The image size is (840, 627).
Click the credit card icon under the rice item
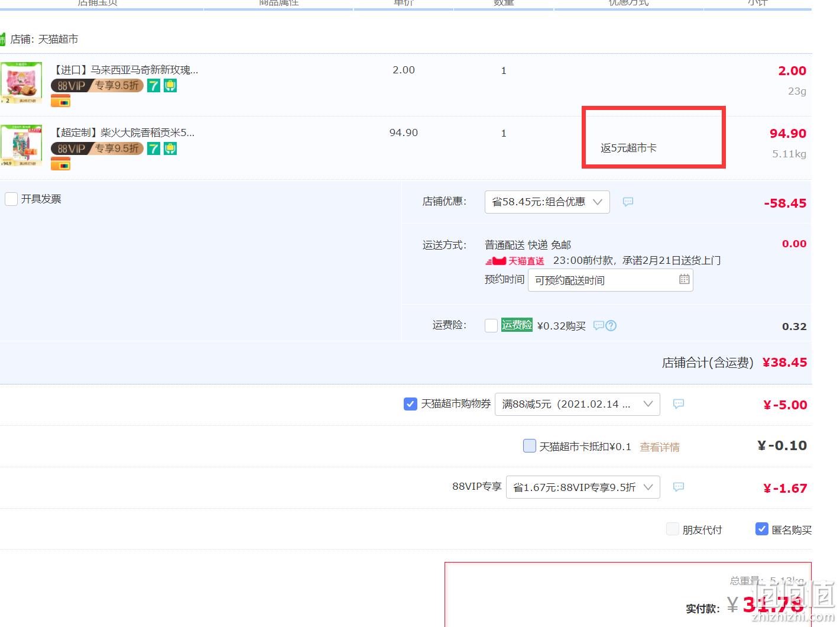[x=61, y=164]
